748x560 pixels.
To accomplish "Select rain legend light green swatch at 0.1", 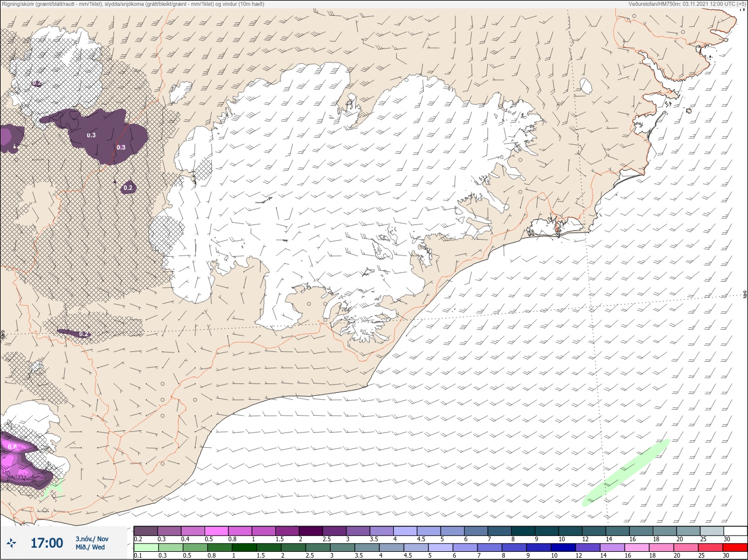I will click(146, 548).
